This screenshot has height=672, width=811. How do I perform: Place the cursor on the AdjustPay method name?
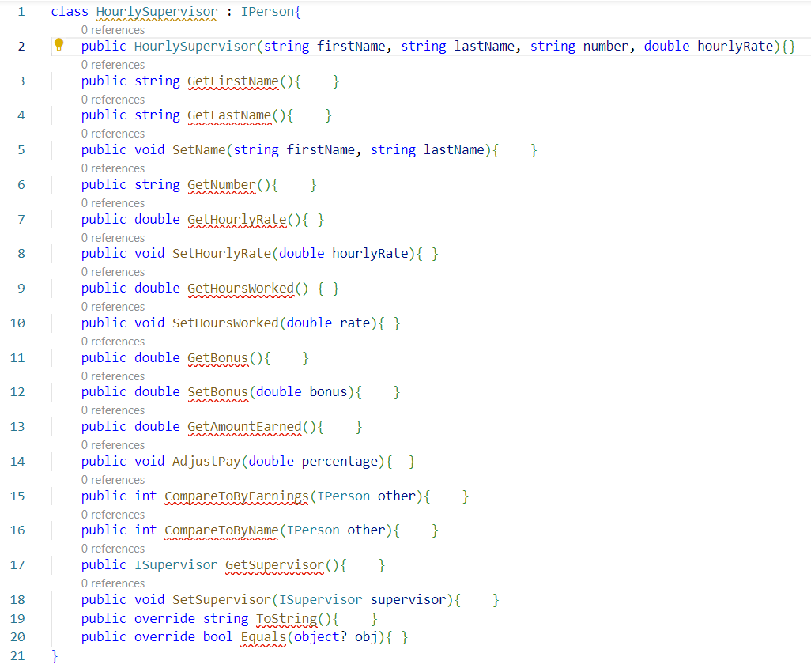(206, 461)
